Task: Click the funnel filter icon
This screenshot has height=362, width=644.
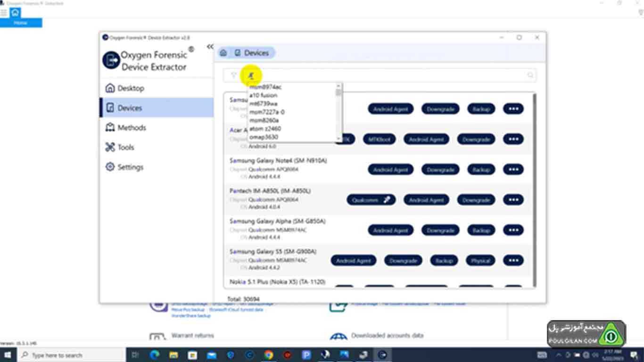Action: (233, 75)
